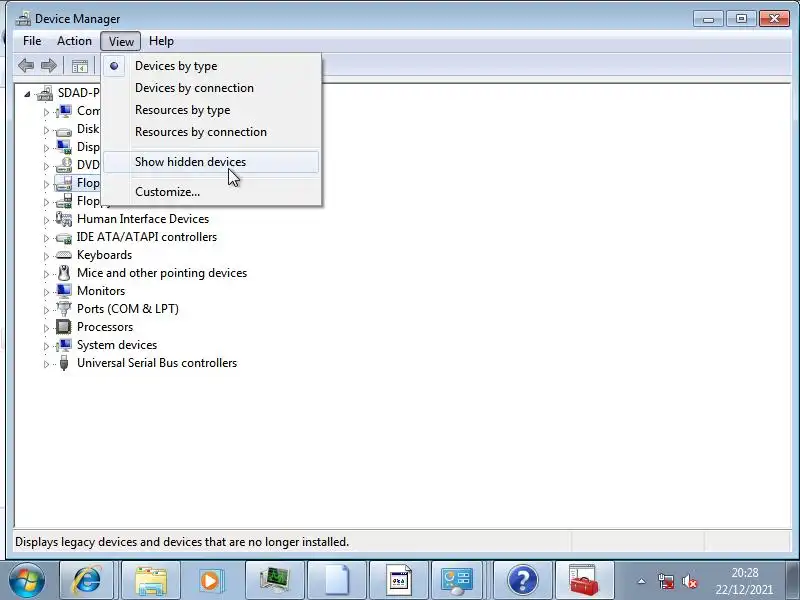Click the Show Desktop strip
The width and height of the screenshot is (800, 600).
point(793,581)
